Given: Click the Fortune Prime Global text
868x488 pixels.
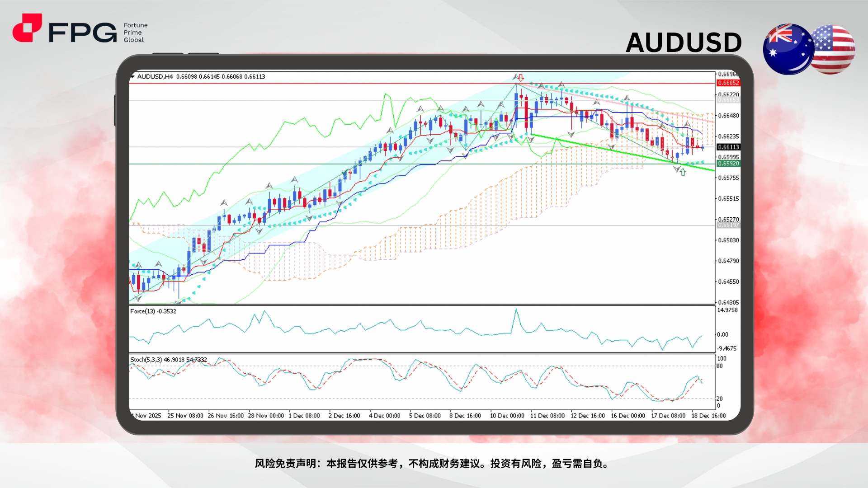Looking at the screenshot, I should click(x=135, y=33).
